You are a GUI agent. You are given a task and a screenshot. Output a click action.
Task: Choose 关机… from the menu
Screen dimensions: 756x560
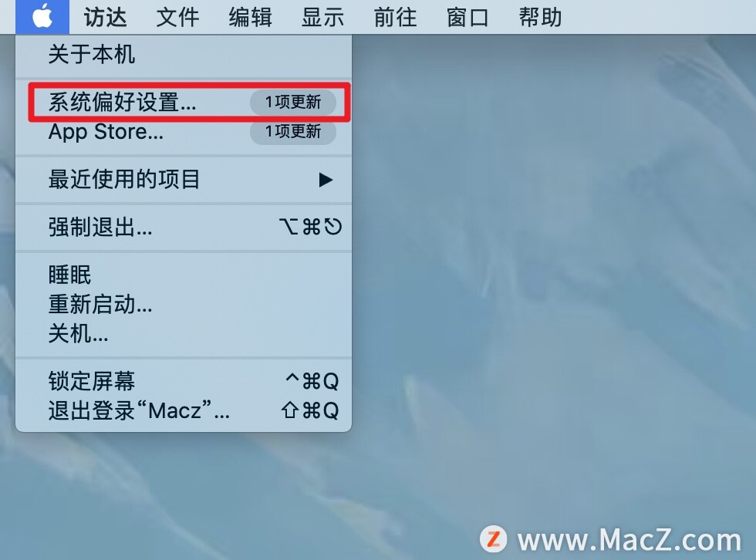pos(184,333)
